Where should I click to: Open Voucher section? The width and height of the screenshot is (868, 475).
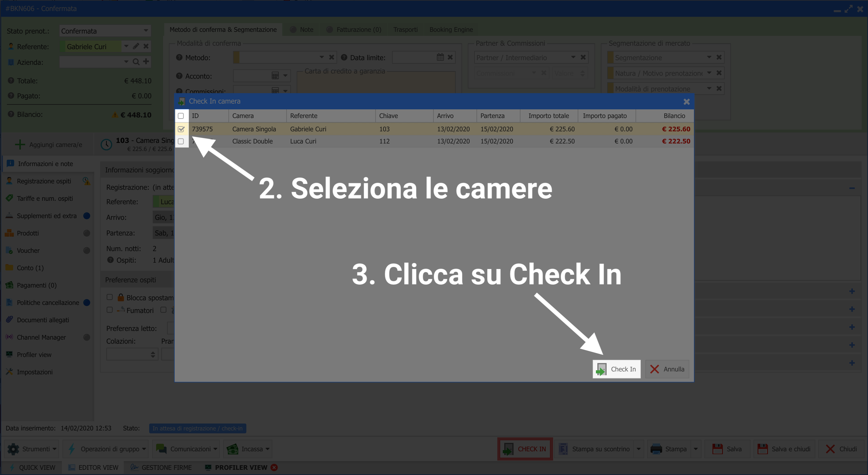[x=48, y=251]
